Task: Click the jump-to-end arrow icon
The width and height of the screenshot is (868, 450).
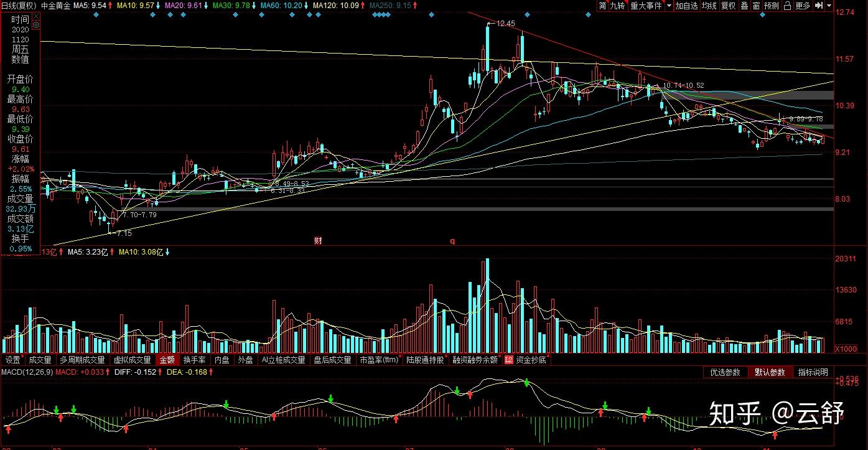Action: click(819, 6)
